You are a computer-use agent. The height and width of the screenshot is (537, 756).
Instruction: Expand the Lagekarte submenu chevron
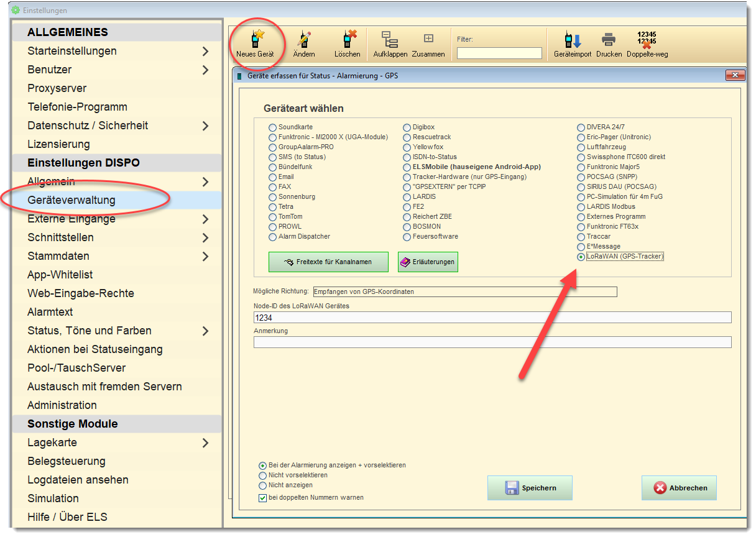[205, 443]
